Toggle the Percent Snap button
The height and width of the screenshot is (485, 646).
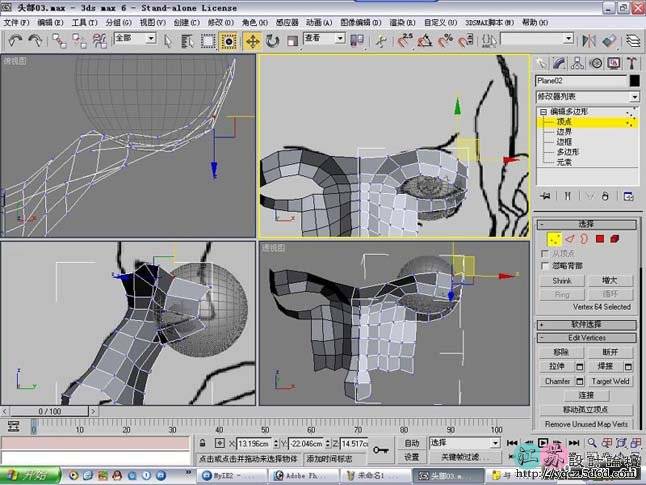point(445,40)
